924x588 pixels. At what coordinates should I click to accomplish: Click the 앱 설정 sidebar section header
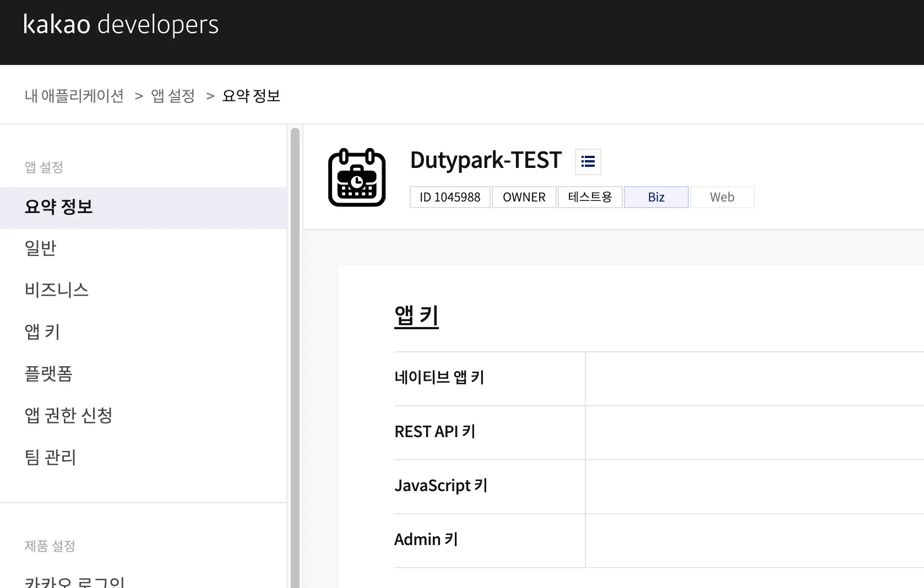[44, 167]
